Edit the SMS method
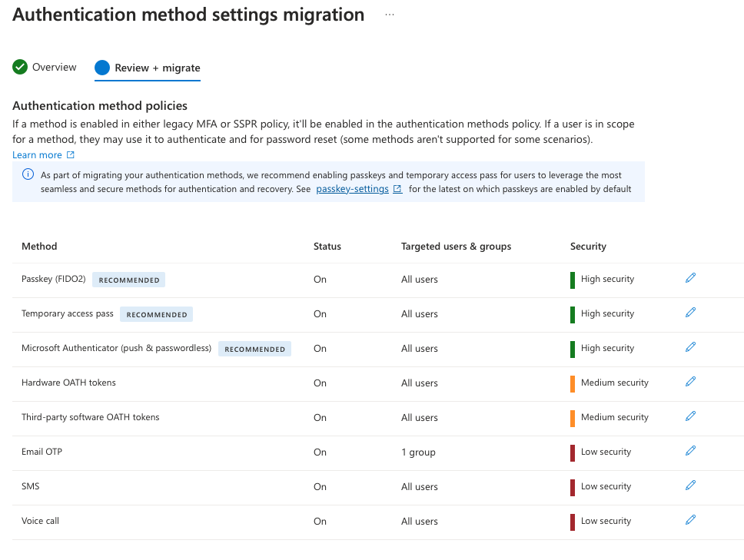This screenshot has width=744, height=560. pyautogui.click(x=690, y=485)
